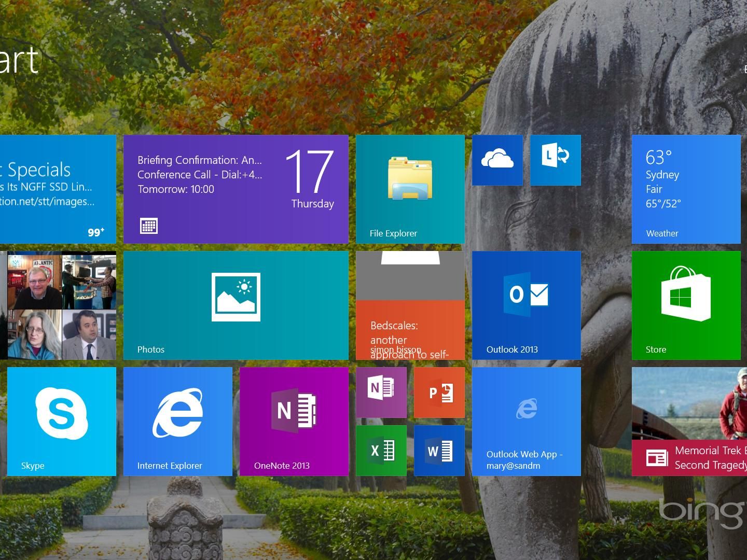Launch Word small tile
747x560 pixels.
tap(439, 451)
